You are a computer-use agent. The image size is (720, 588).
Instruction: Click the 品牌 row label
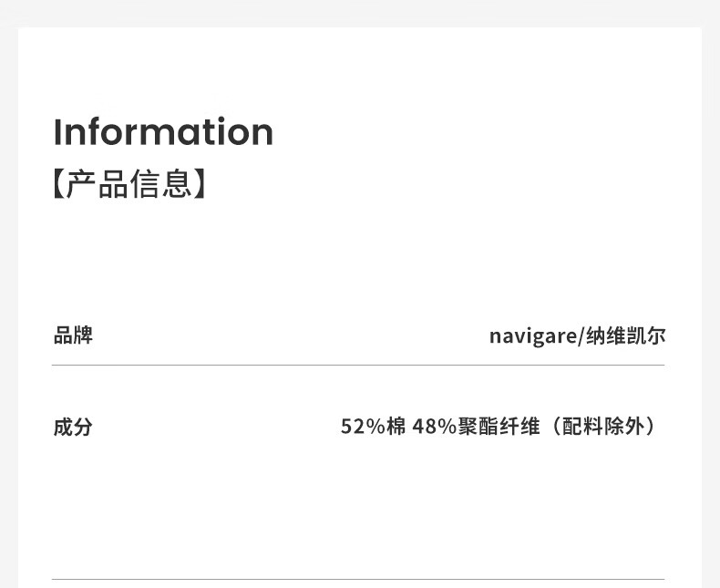pyautogui.click(x=73, y=335)
